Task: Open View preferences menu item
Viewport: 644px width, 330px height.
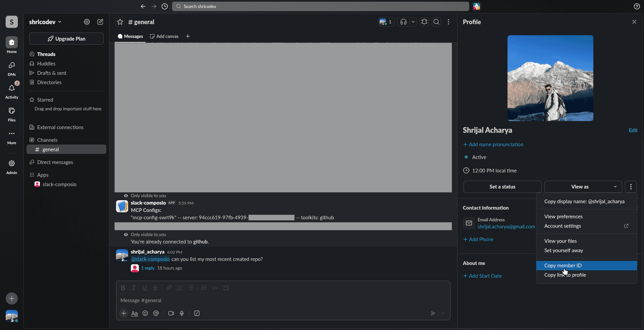Action: pyautogui.click(x=586, y=217)
